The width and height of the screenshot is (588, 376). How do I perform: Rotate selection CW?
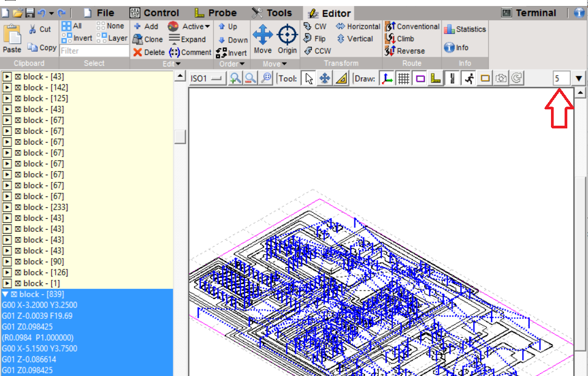tap(315, 26)
